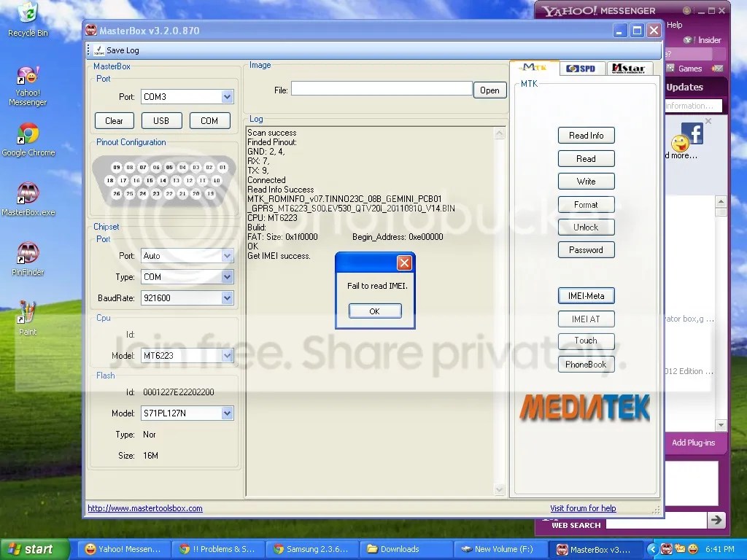Click MasterBox tray icon in system tray
The height and width of the screenshot is (560, 747).
click(667, 549)
